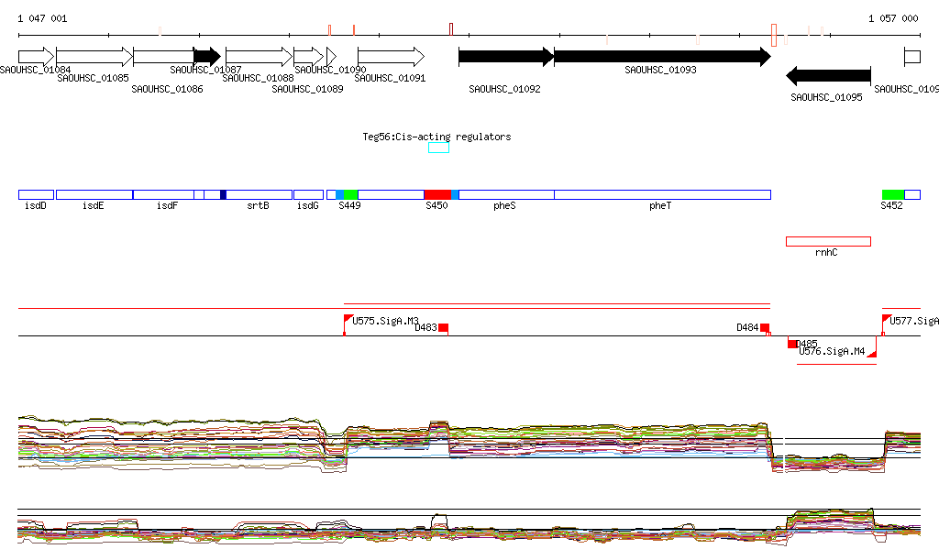939x560 pixels.
Task: Click the green S449 segment block
Action: pyautogui.click(x=350, y=194)
